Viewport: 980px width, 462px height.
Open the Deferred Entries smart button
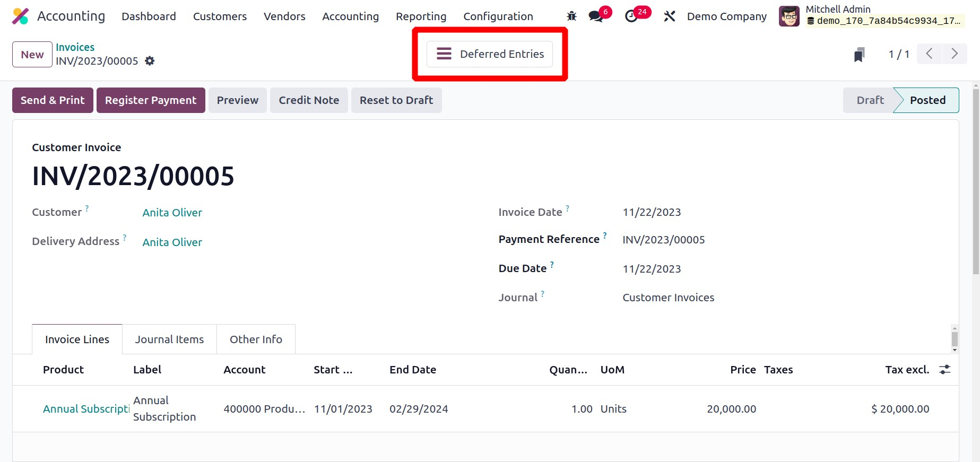click(x=490, y=54)
